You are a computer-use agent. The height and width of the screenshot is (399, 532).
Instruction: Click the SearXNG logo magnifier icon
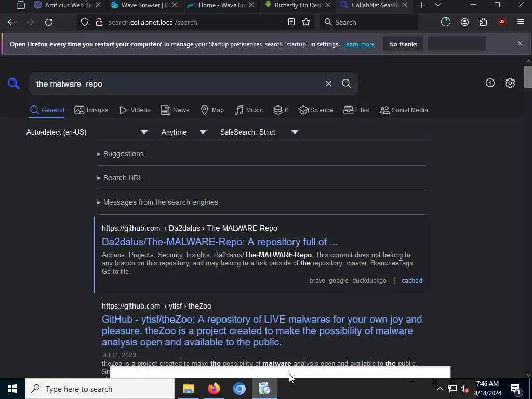point(14,84)
